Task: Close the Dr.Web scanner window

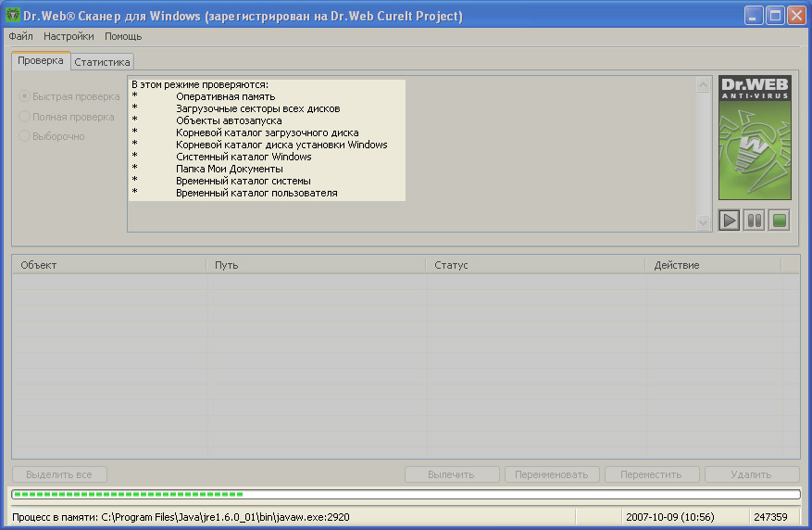Action: pos(796,16)
